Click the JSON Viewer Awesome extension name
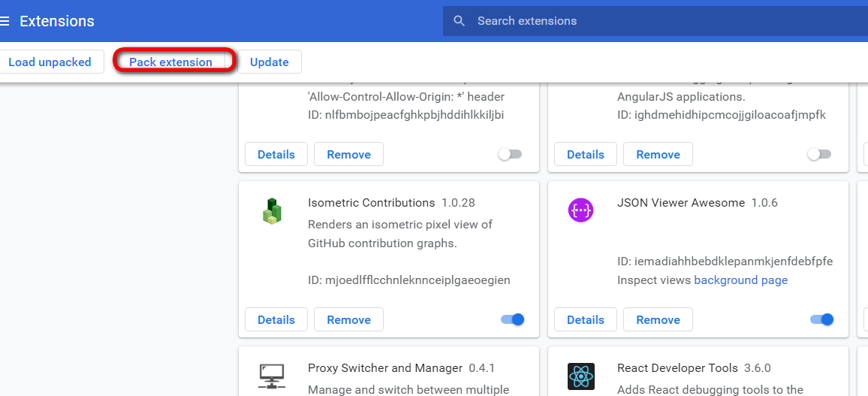 click(x=681, y=203)
